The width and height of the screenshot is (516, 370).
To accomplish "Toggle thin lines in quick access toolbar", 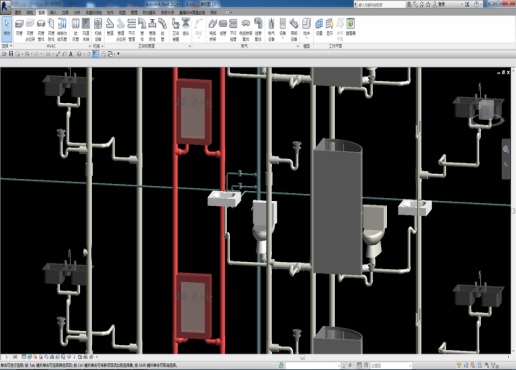I will (x=95, y=54).
